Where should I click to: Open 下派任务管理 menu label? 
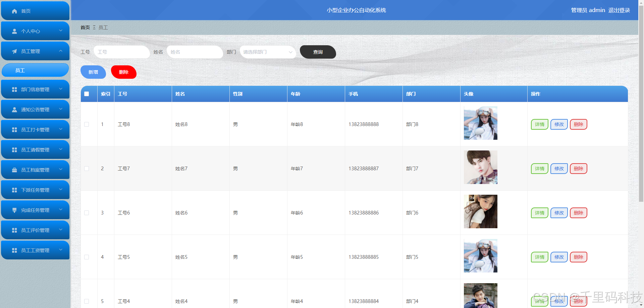coord(35,190)
